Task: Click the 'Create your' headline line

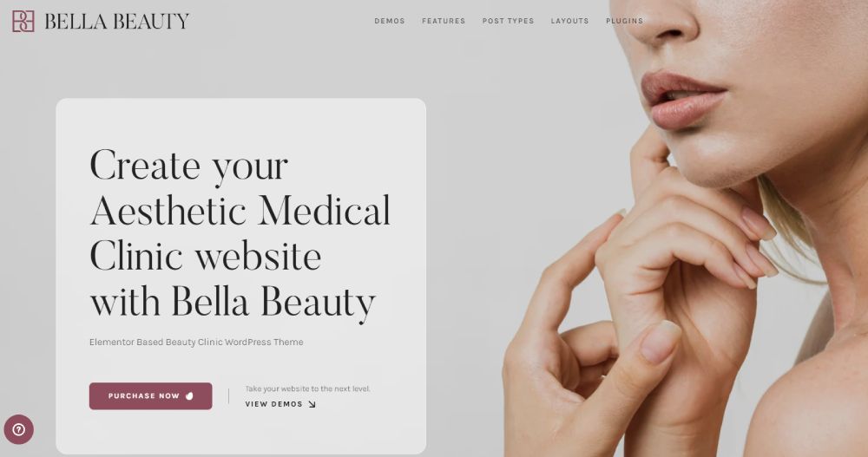Action: click(x=188, y=166)
